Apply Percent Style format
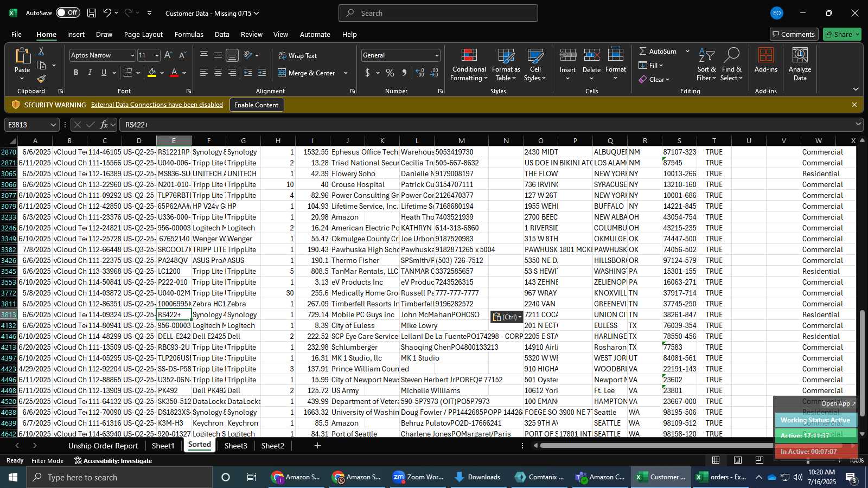868x488 pixels. (x=390, y=73)
